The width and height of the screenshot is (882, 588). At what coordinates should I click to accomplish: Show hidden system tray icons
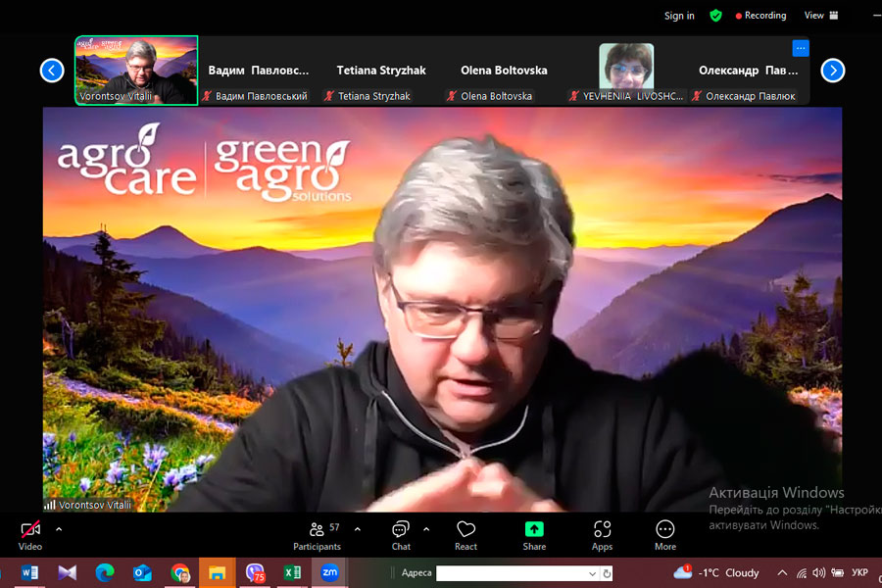point(782,572)
